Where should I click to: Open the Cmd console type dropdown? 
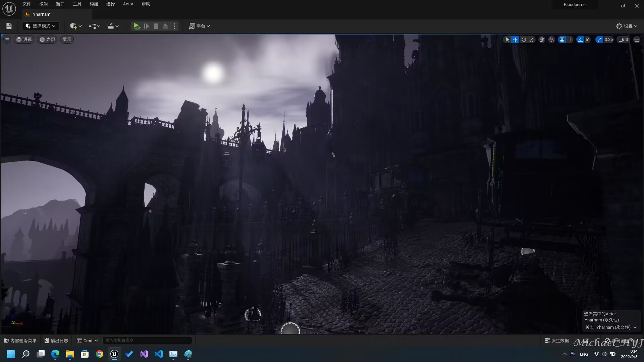pos(87,341)
